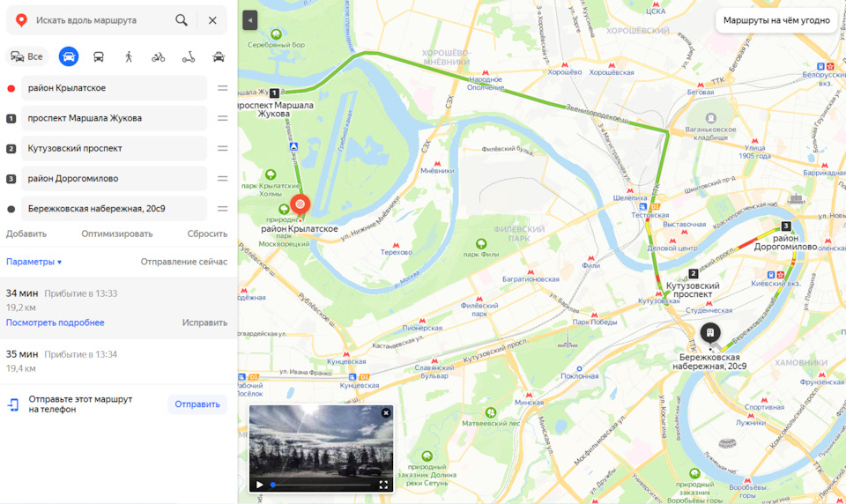Close the route search panel

[212, 20]
